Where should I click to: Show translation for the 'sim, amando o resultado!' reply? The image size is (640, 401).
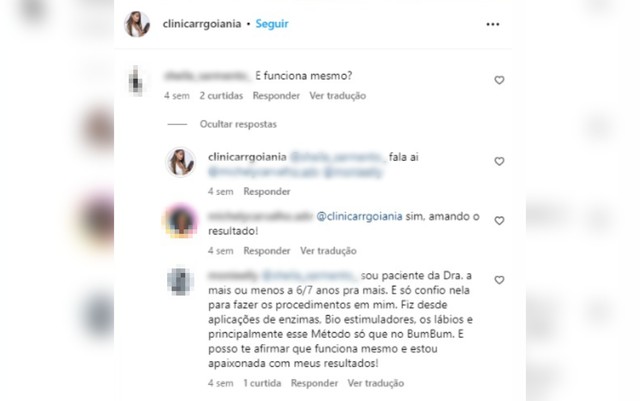[x=329, y=251]
